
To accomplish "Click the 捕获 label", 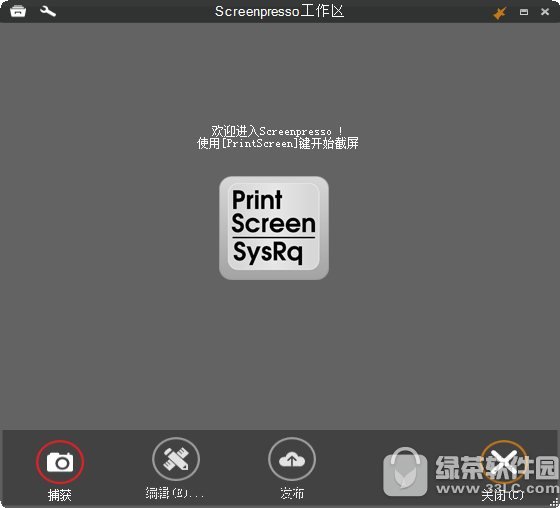I will (60, 495).
